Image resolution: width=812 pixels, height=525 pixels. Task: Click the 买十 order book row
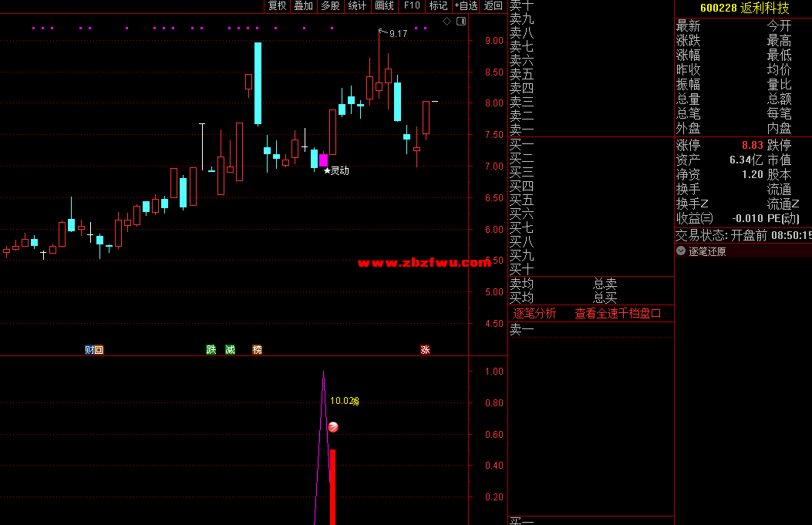coord(591,269)
